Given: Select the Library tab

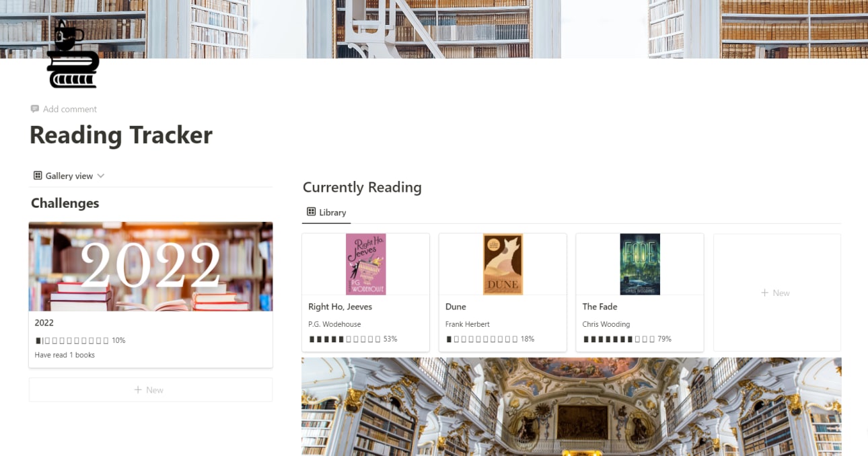Looking at the screenshot, I should click(x=326, y=213).
